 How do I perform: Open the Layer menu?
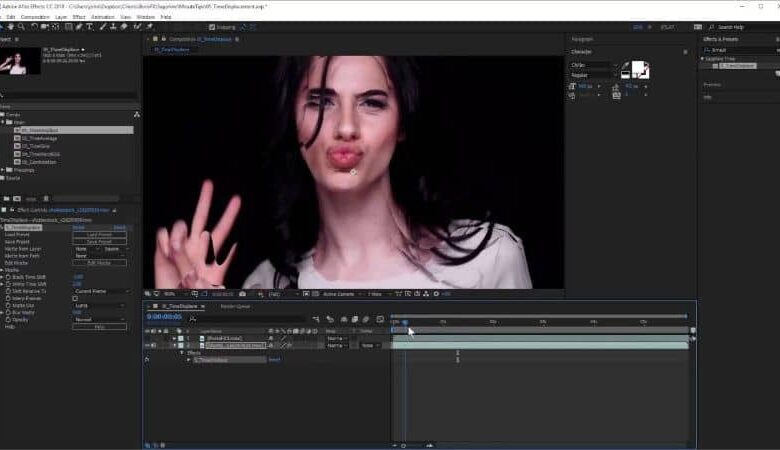[x=61, y=17]
